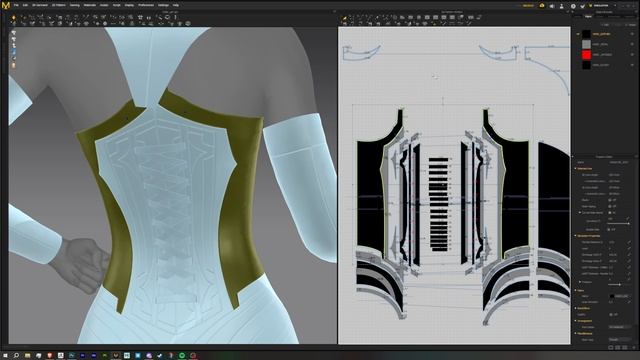Image resolution: width=640 pixels, height=360 pixels.
Task: Open Spotify from the taskbar
Action: (182, 356)
